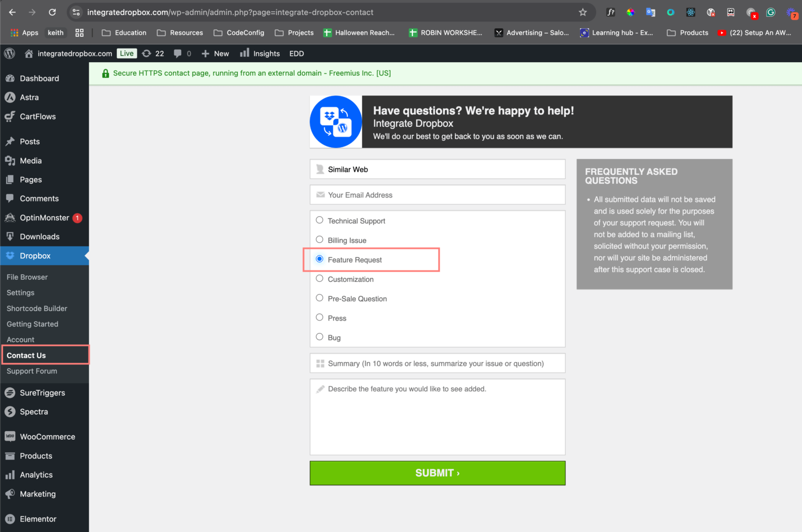Select the Bug radio button
The height and width of the screenshot is (532, 802).
[x=319, y=336]
